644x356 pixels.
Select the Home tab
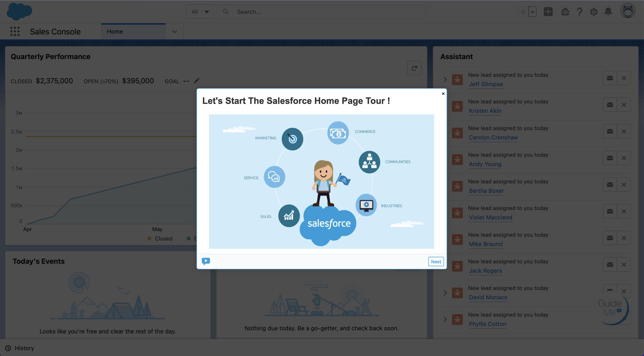pyautogui.click(x=115, y=31)
